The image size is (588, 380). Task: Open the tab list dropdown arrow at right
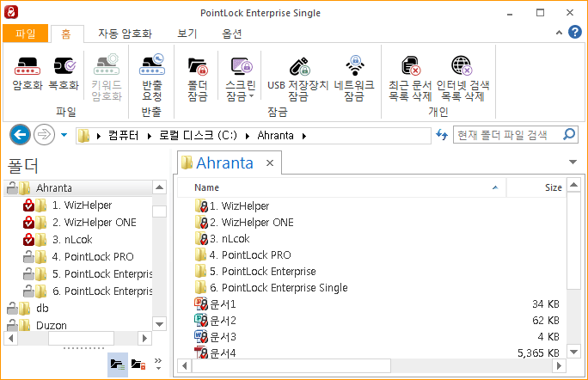point(573,162)
